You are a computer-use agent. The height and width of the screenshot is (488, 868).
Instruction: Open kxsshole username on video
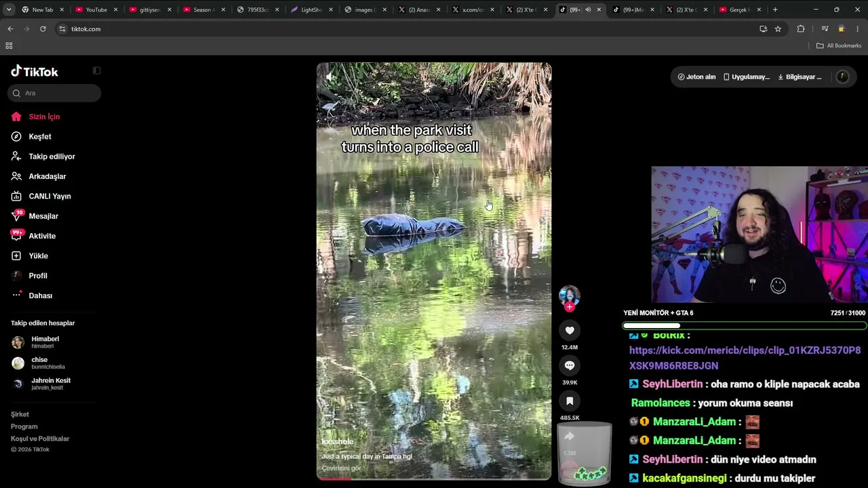point(338,442)
